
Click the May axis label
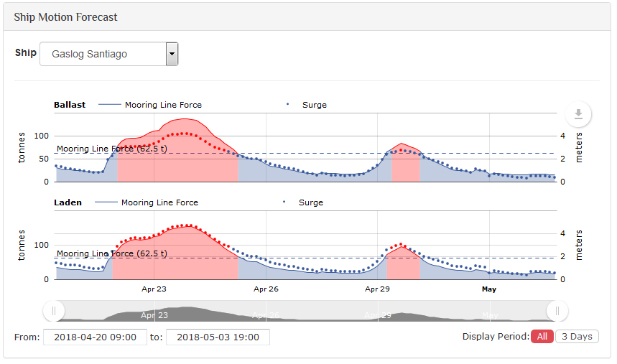[489, 289]
